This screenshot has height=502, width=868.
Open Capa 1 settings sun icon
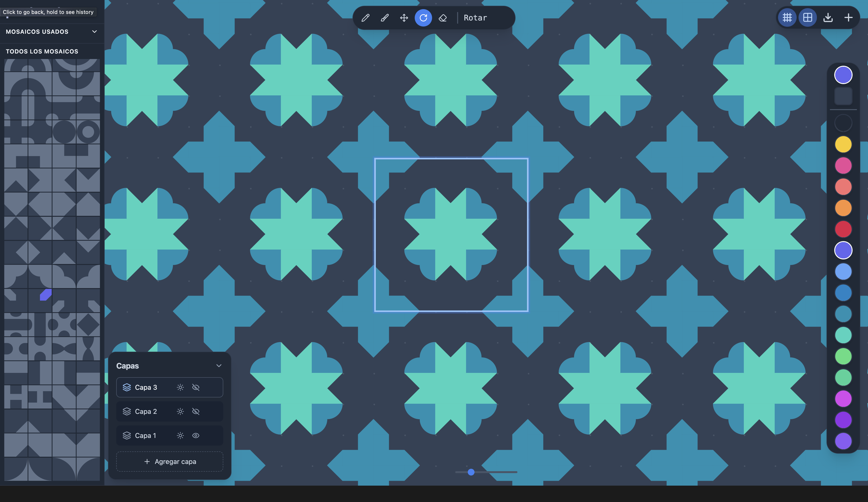180,436
